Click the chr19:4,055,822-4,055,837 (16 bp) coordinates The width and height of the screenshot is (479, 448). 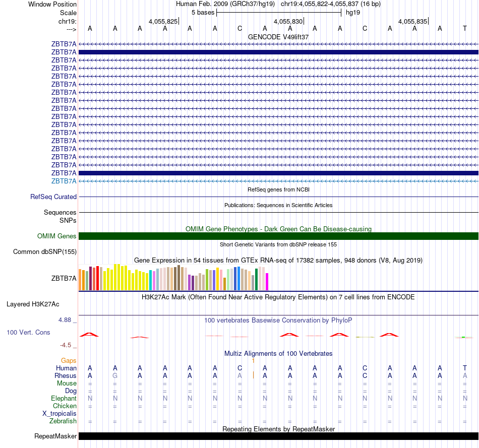pyautogui.click(x=331, y=4)
